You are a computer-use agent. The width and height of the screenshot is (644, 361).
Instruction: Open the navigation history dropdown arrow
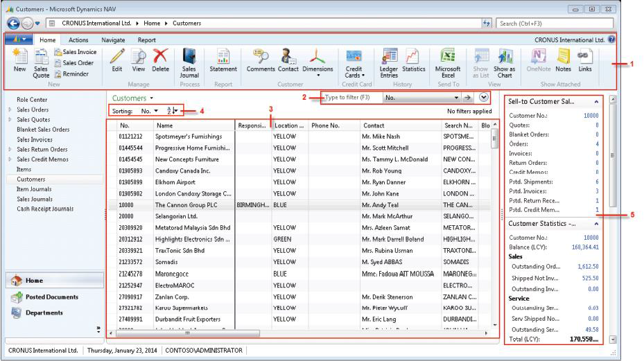pyautogui.click(x=37, y=24)
